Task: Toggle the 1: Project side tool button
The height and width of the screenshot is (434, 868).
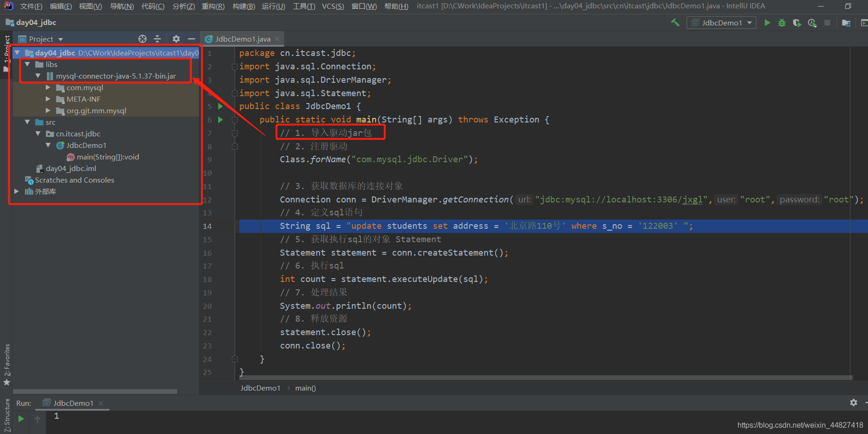Action: click(6, 53)
